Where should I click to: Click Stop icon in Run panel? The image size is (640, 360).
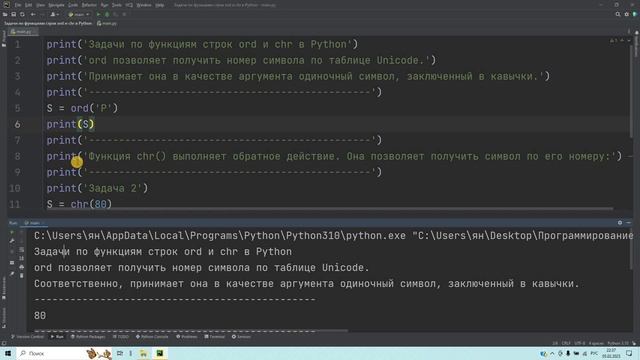point(12,252)
